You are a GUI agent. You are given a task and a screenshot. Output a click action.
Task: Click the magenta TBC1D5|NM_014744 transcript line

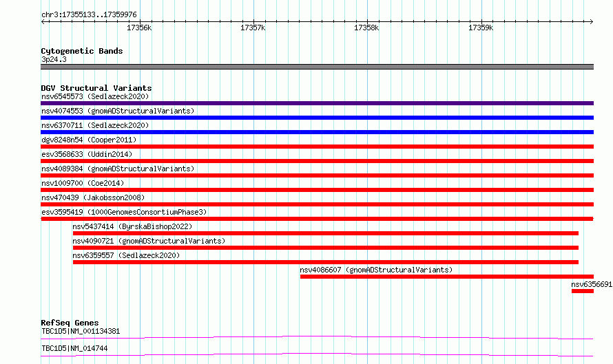click(317, 354)
